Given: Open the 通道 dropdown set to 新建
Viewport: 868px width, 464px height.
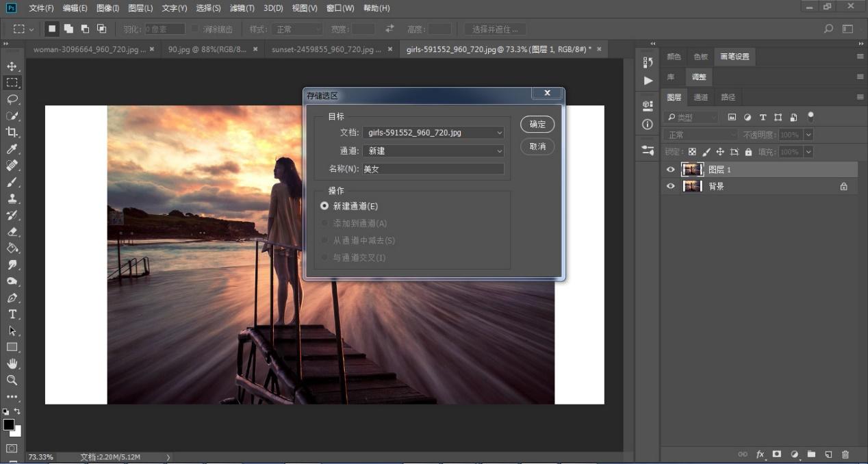Looking at the screenshot, I should [433, 151].
